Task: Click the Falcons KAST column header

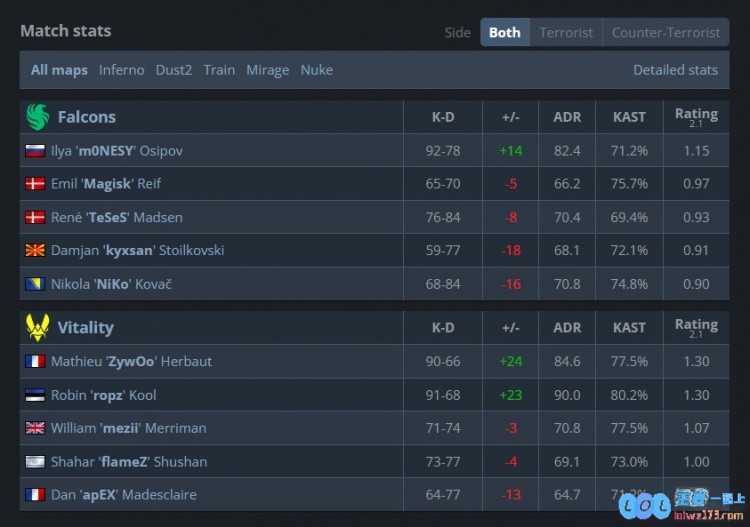Action: 629,117
